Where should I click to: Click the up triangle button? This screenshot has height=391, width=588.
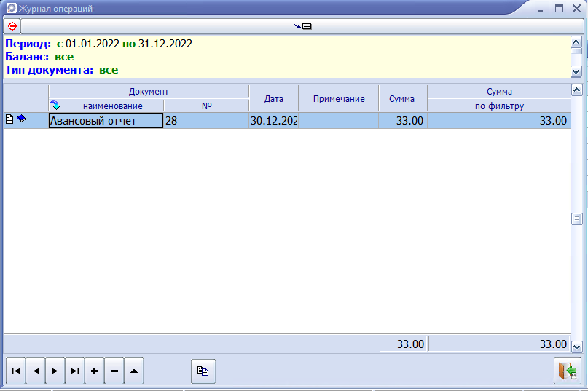click(134, 371)
